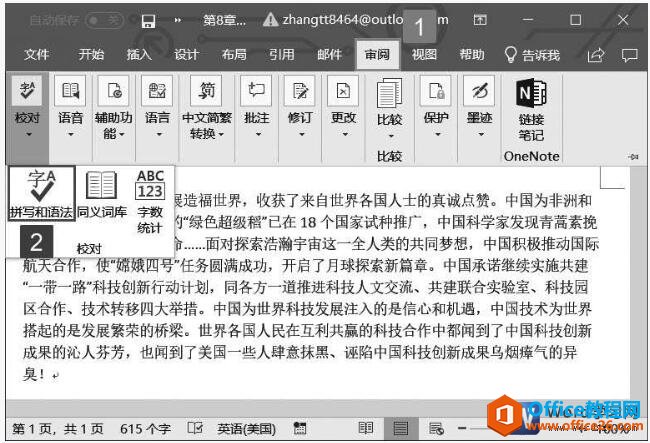Pin the ribbon using the pin icon

[633, 157]
